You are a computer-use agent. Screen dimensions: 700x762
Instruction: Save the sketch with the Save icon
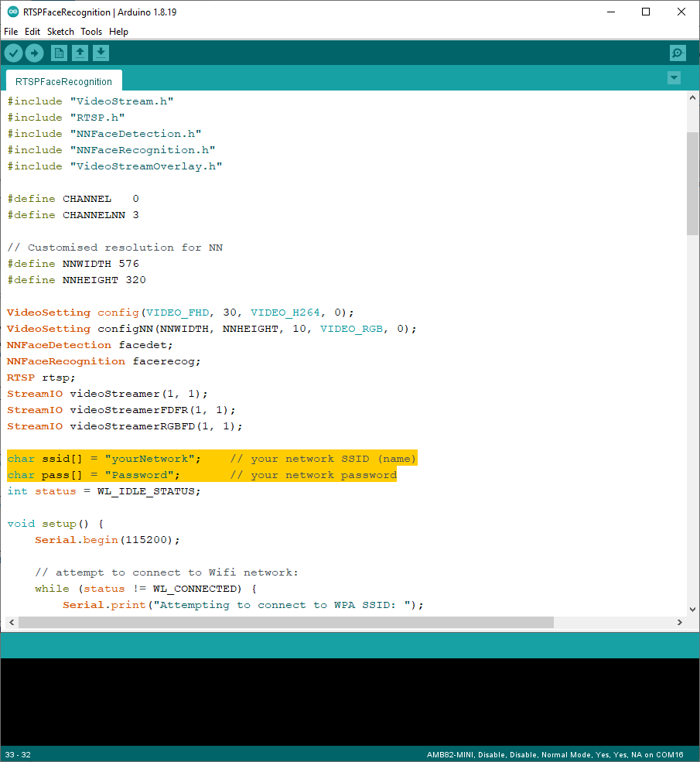(101, 53)
